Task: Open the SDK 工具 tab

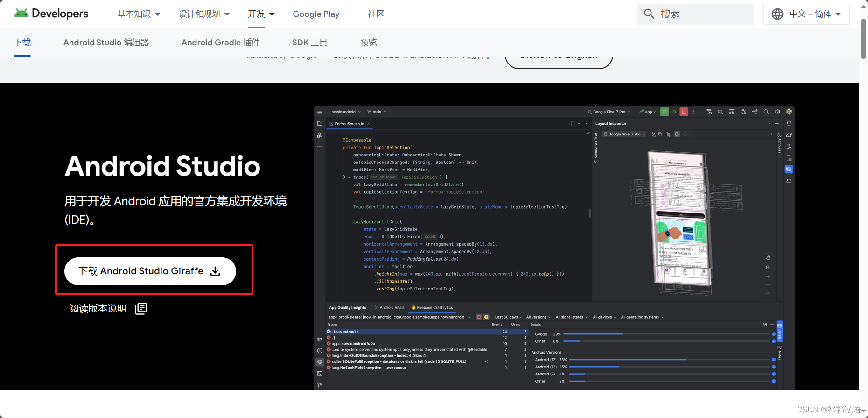Action: (x=310, y=43)
